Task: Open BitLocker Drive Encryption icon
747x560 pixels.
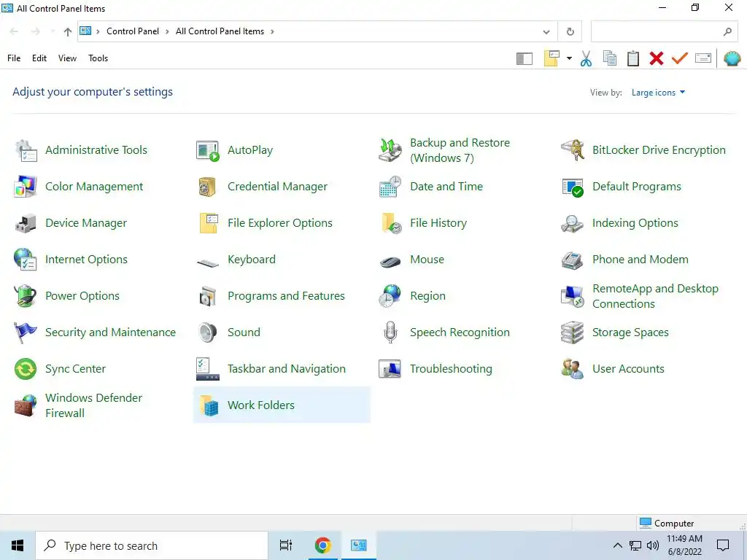Action: tap(572, 150)
